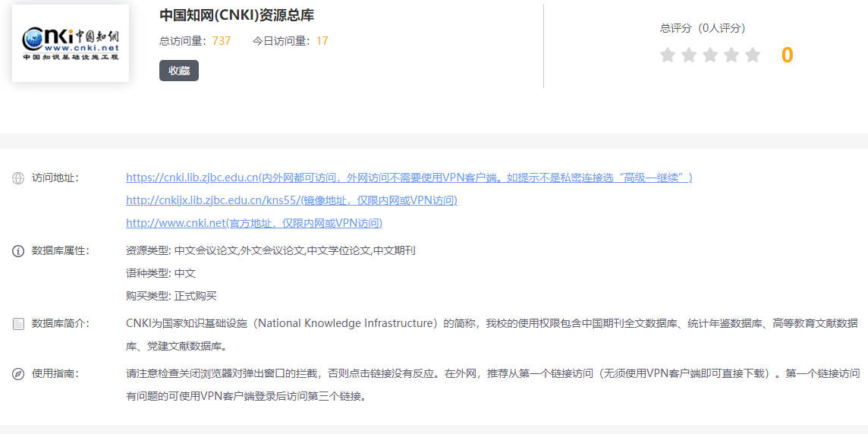Click the 数据库属性 label
The height and width of the screenshot is (434, 868).
pyautogui.click(x=61, y=251)
